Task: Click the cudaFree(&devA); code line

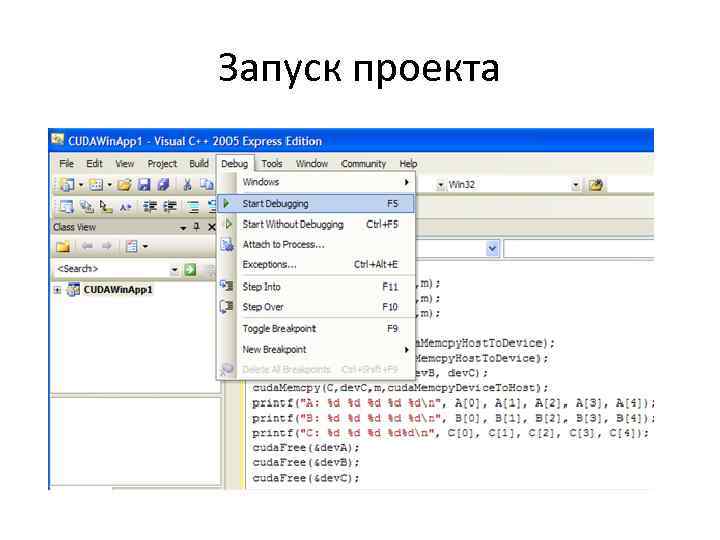Action: tap(305, 448)
